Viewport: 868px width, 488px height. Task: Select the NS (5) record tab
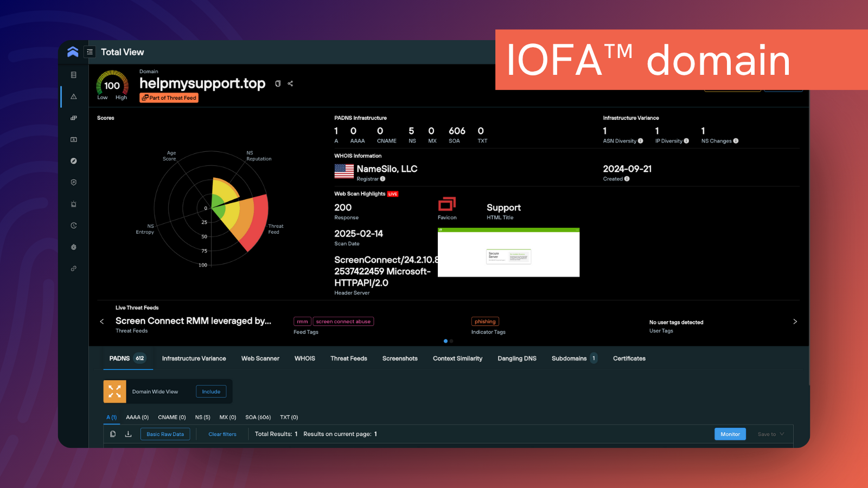[202, 418]
